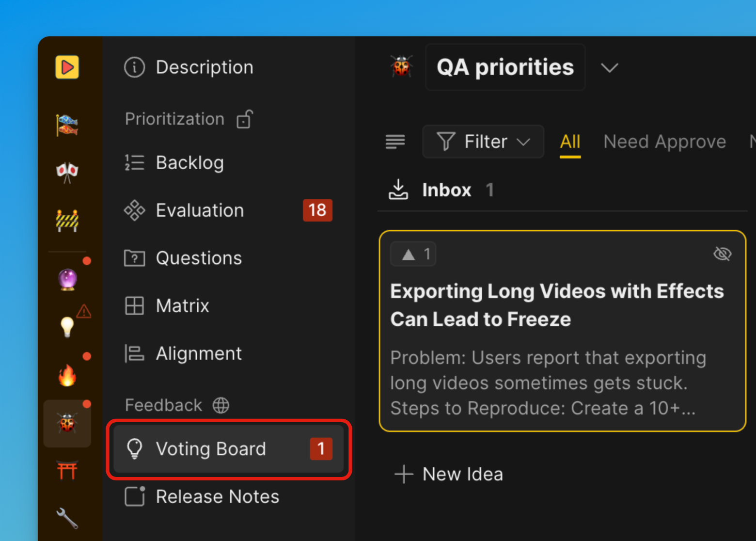Click the crossed flags workspace icon
Image resolution: width=756 pixels, height=541 pixels.
tap(67, 172)
